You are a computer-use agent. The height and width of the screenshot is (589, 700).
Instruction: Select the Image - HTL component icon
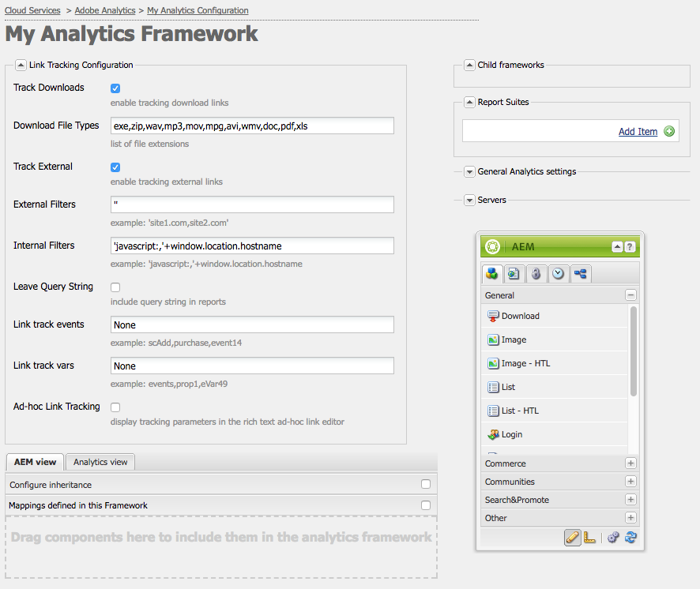(493, 363)
